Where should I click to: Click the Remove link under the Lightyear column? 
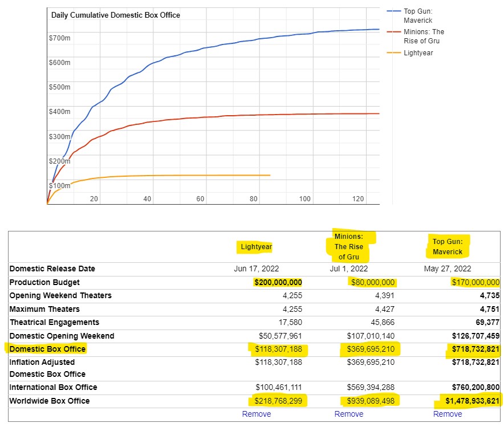click(x=257, y=414)
